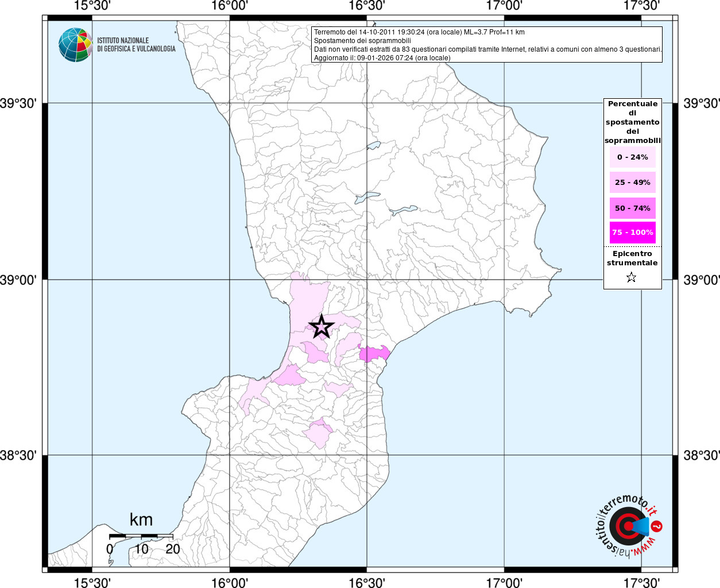
Task: Select the 75 - 100% legend swatch
Action: coord(633,233)
